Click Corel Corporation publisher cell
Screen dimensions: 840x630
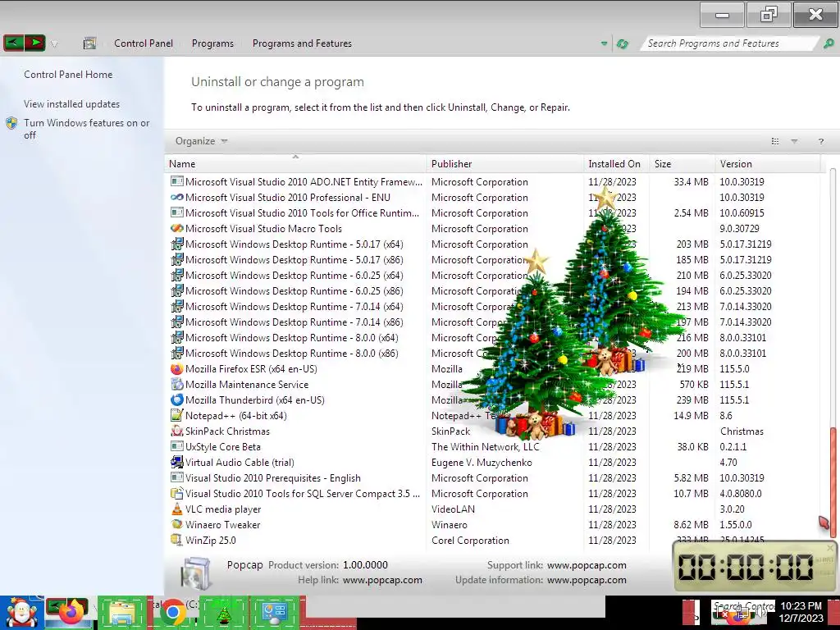point(470,541)
